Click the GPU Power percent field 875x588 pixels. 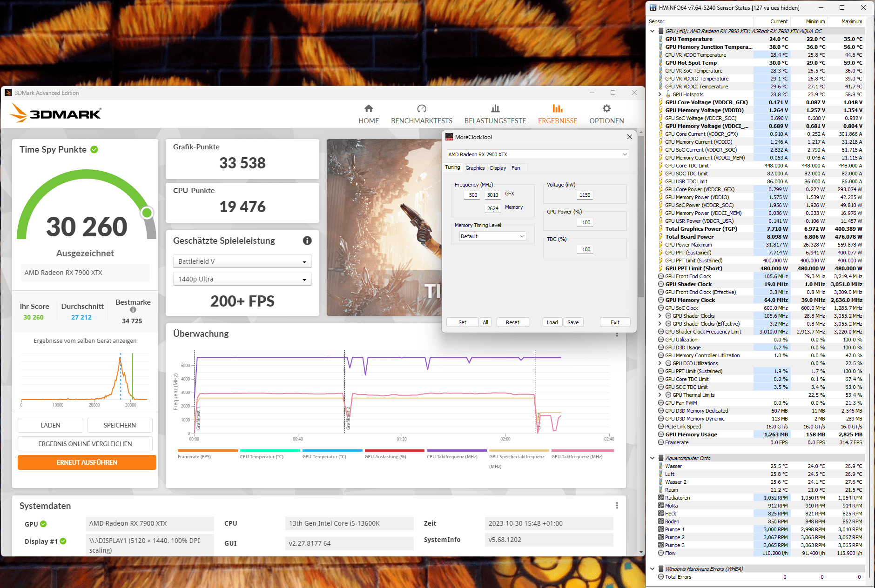click(x=585, y=222)
